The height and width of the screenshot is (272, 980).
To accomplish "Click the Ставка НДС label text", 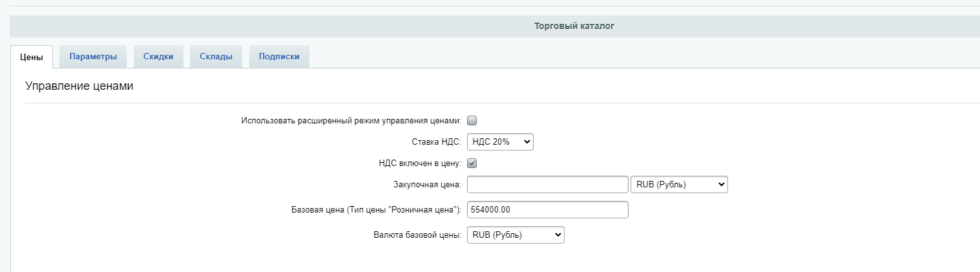I will click(x=436, y=142).
